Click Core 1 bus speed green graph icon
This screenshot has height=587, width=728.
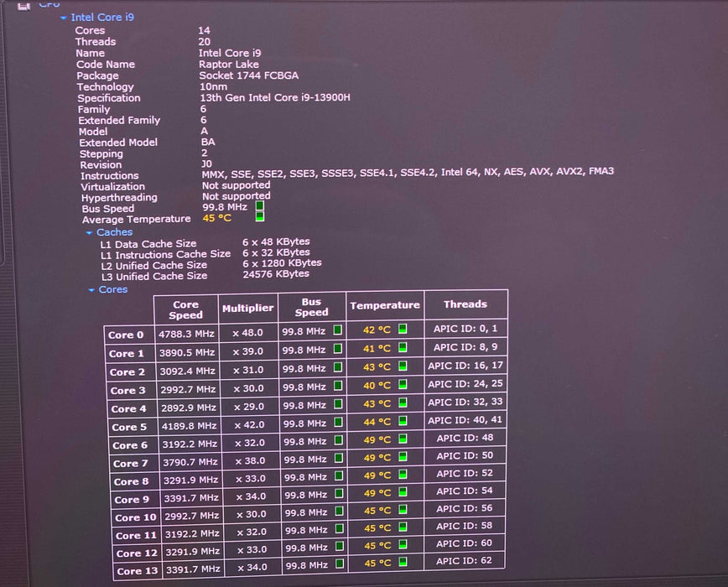(337, 349)
